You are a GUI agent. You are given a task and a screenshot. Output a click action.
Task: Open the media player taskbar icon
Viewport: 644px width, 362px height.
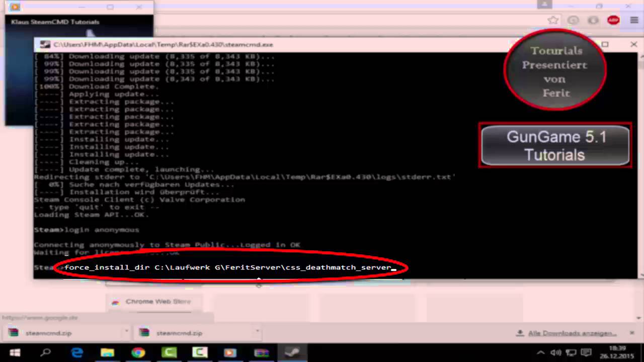coord(230,352)
